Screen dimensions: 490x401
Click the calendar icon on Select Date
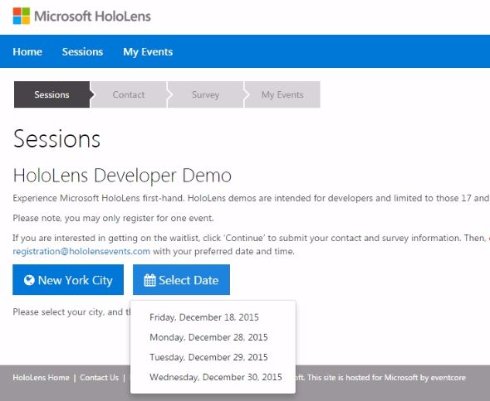pos(150,280)
